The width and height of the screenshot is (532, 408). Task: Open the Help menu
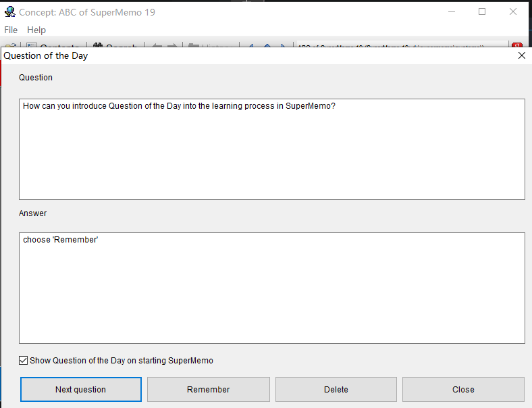pos(36,30)
